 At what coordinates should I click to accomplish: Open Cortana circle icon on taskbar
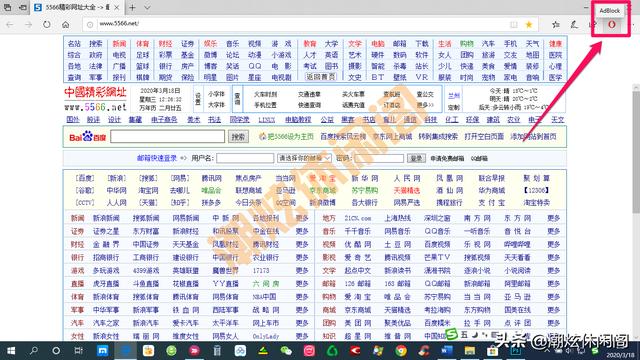(x=56, y=351)
